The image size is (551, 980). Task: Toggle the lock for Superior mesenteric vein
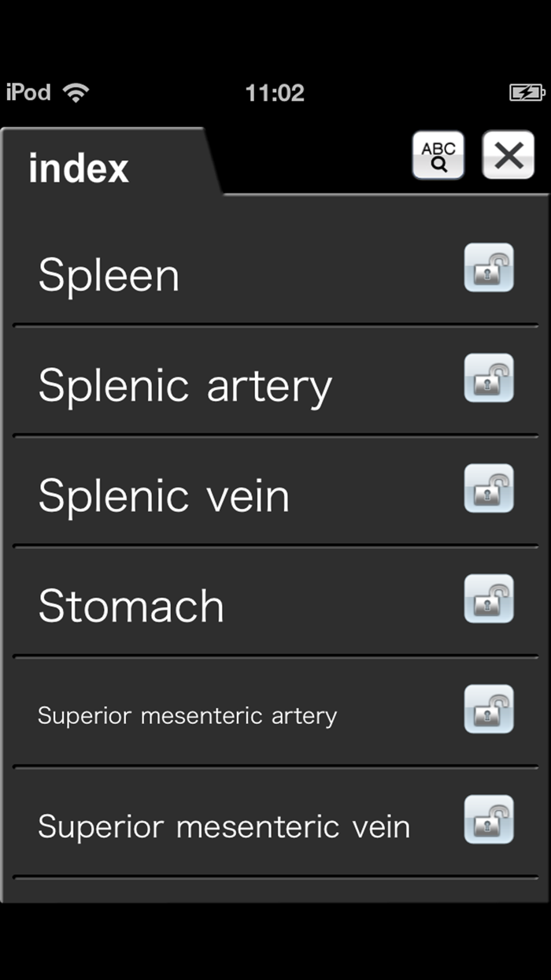point(490,819)
